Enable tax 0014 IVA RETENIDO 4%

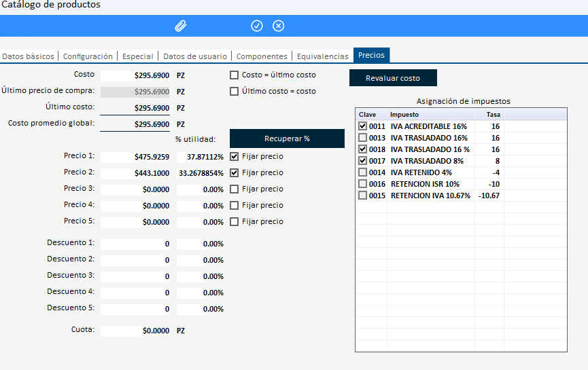pyautogui.click(x=363, y=172)
